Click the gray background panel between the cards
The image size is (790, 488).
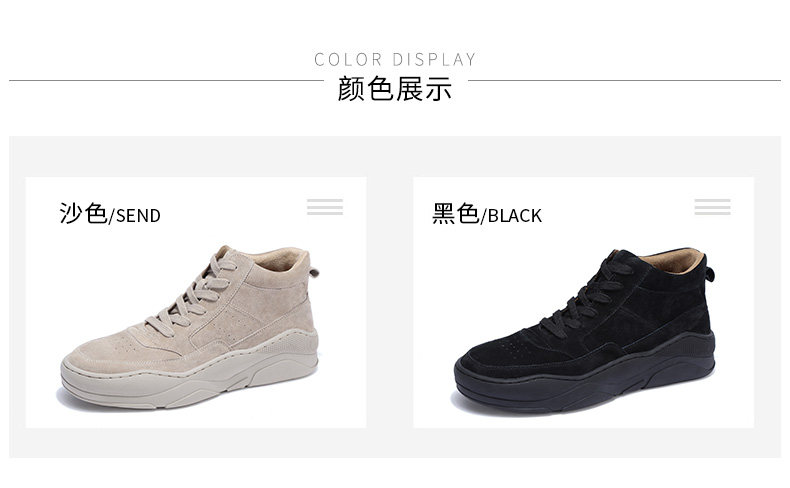point(390,302)
